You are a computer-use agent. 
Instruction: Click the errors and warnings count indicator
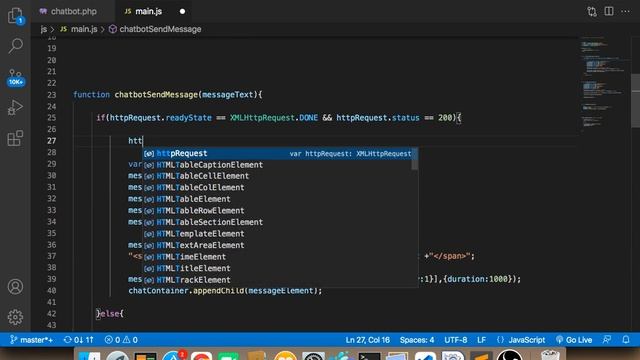pos(121,340)
